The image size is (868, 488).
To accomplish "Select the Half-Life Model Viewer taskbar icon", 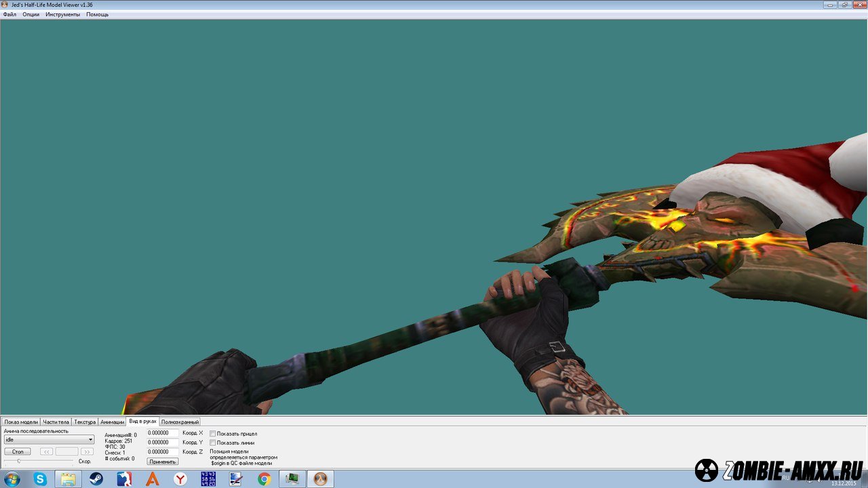I will pyautogui.click(x=320, y=479).
